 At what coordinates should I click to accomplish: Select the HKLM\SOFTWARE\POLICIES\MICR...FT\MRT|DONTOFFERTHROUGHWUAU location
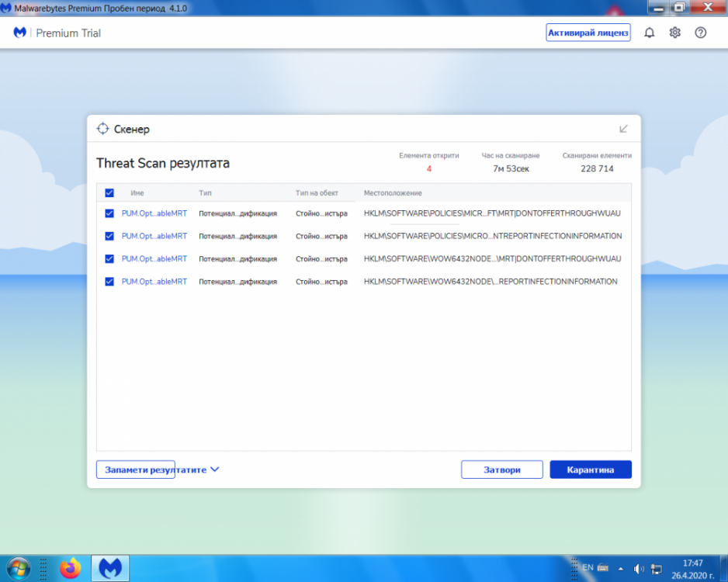pos(492,213)
